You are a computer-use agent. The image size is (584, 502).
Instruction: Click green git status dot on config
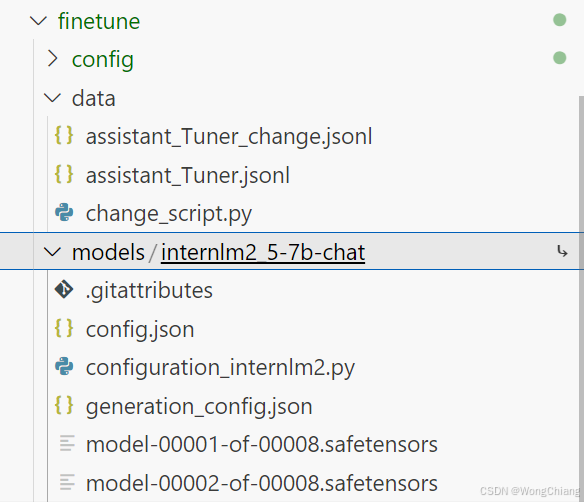click(559, 58)
